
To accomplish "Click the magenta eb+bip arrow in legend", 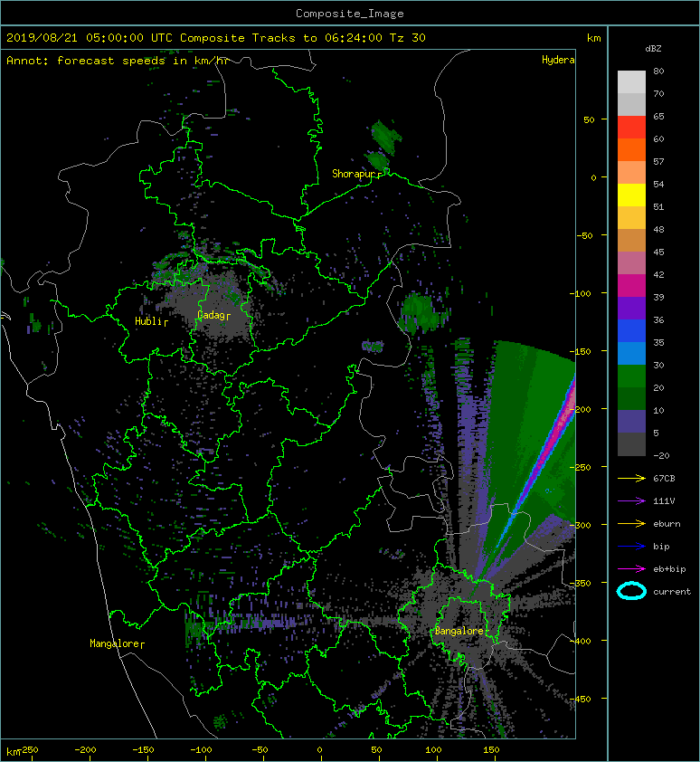I will 631,568.
